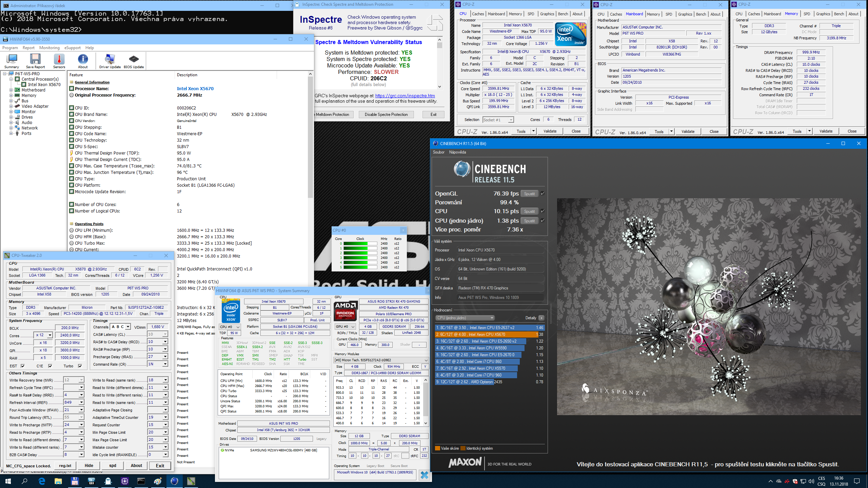Open Soubor menu in Cinebench
The image size is (868, 488).
[438, 152]
